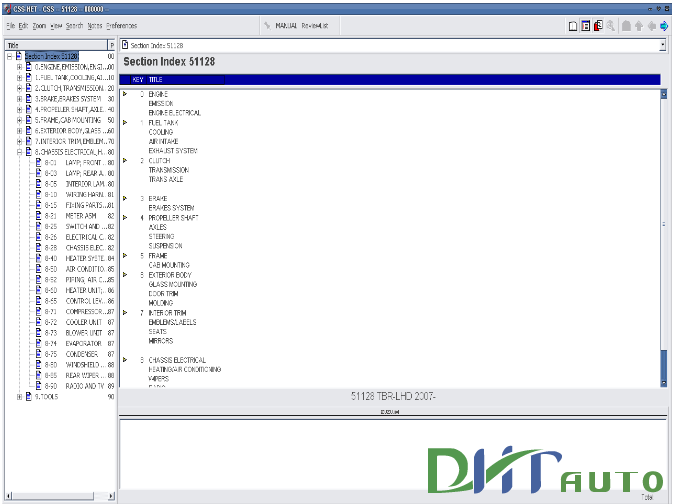Screen dimensions: 674x504
Task: Go to home via house icon
Action: [626, 26]
